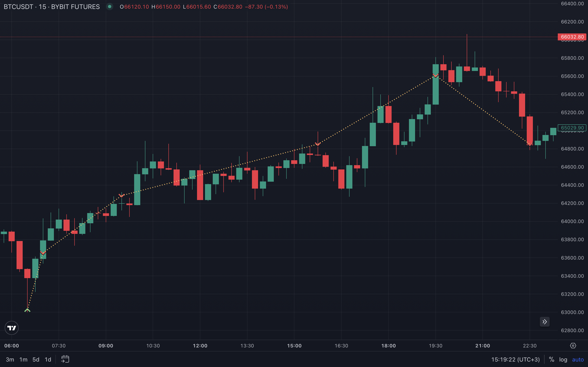Select the 3m date range

10,359
